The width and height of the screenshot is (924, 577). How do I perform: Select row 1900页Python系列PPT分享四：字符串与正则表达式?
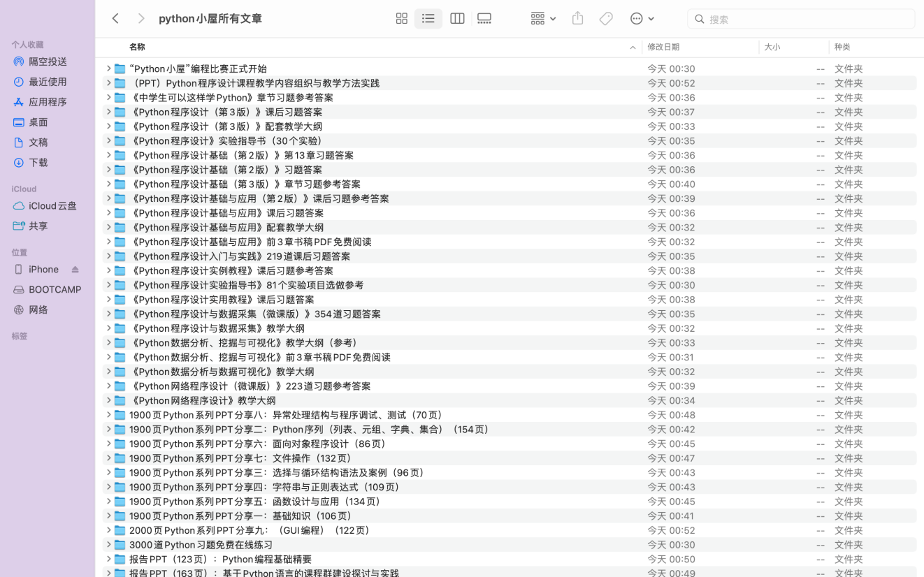(510, 488)
